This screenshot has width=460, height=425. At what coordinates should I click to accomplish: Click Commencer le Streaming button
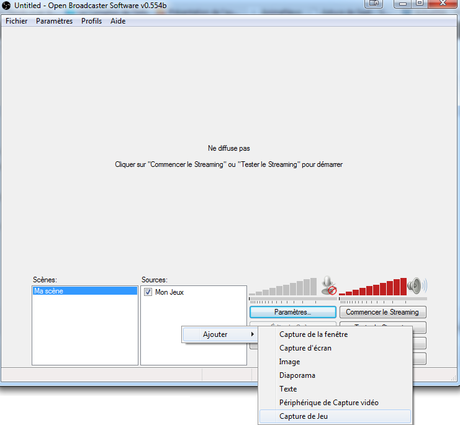click(382, 312)
